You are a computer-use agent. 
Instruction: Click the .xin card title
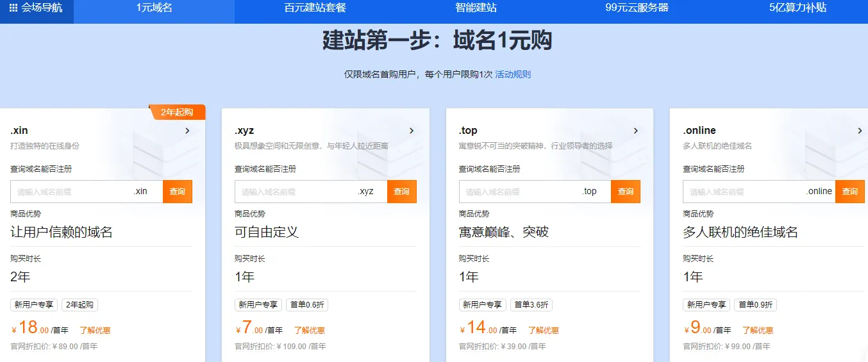click(x=19, y=131)
